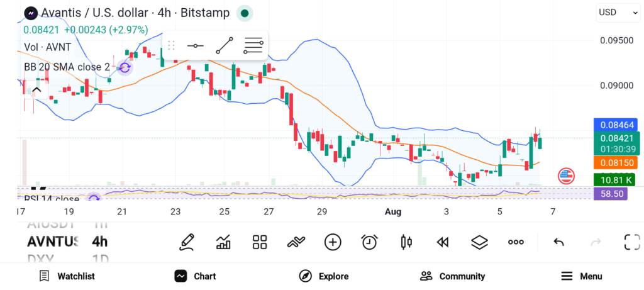
Task: Click the US flag economic event icon
Action: click(x=566, y=176)
